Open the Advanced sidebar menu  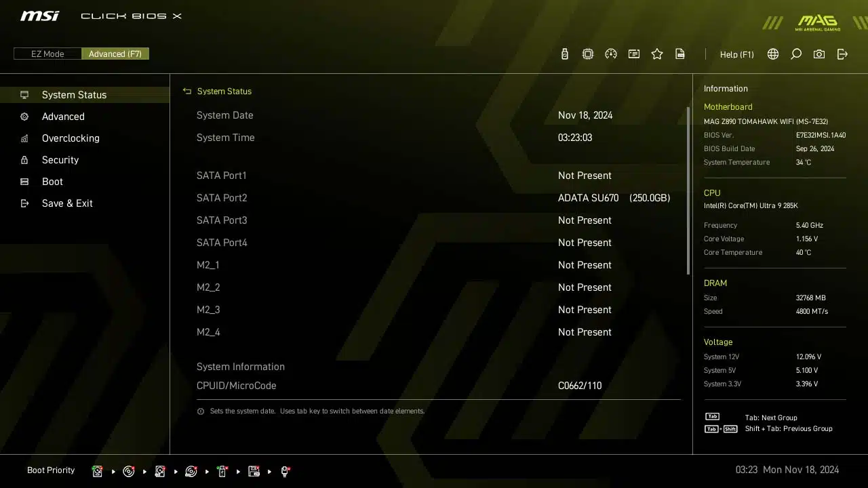tap(85, 117)
